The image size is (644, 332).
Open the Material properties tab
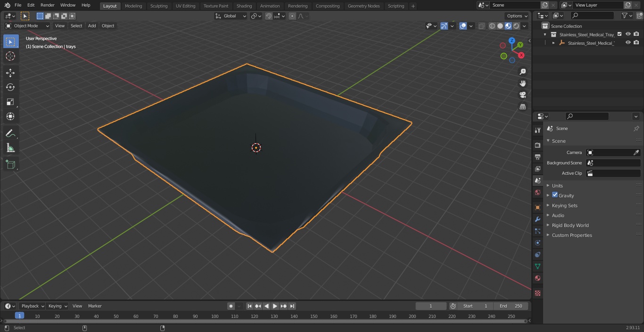(x=537, y=278)
